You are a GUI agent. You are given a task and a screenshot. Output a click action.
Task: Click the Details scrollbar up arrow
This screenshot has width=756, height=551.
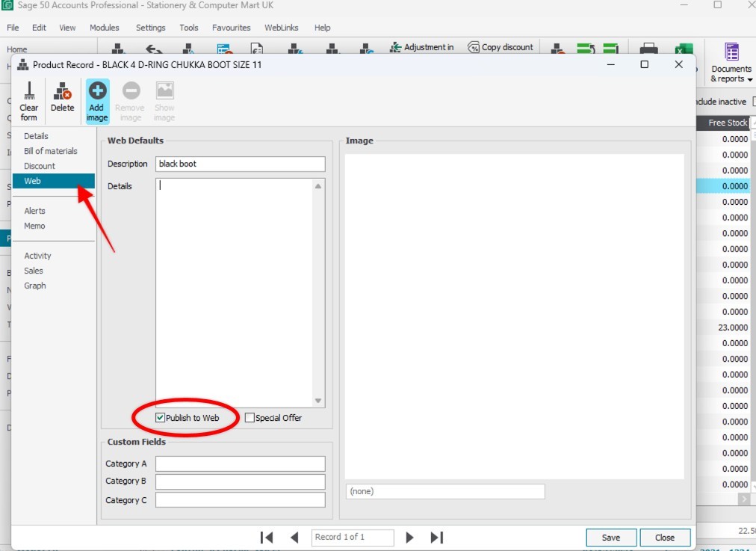tap(318, 186)
